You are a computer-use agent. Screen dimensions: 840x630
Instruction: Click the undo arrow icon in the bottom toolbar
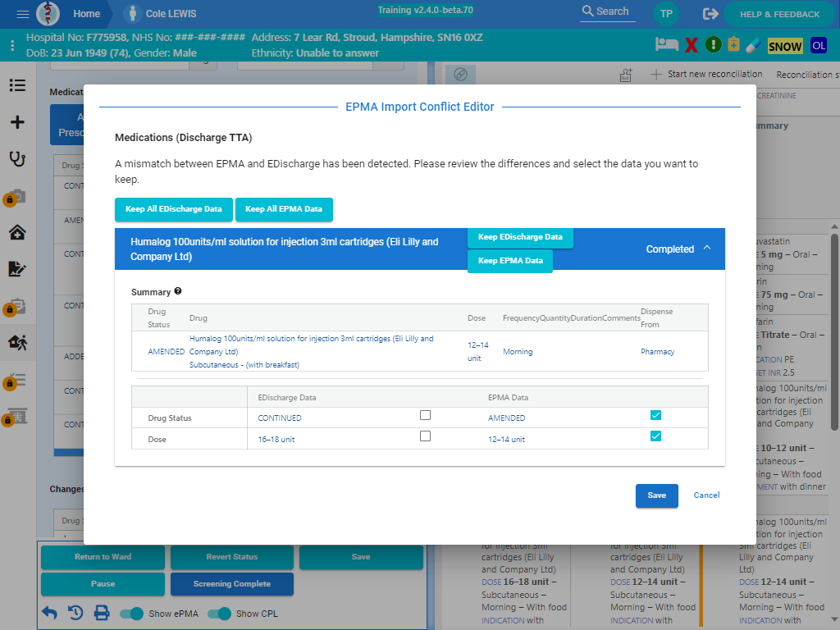pyautogui.click(x=50, y=613)
